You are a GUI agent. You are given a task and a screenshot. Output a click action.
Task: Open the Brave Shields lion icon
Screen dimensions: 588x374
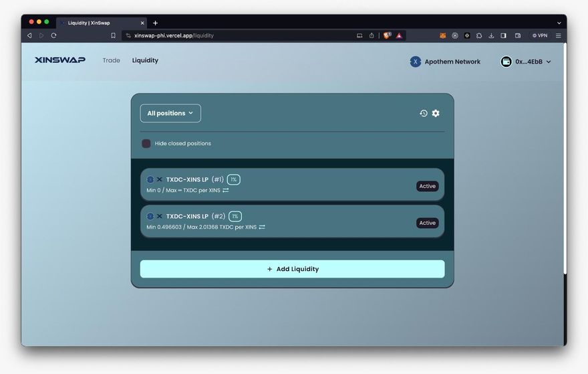coord(387,35)
